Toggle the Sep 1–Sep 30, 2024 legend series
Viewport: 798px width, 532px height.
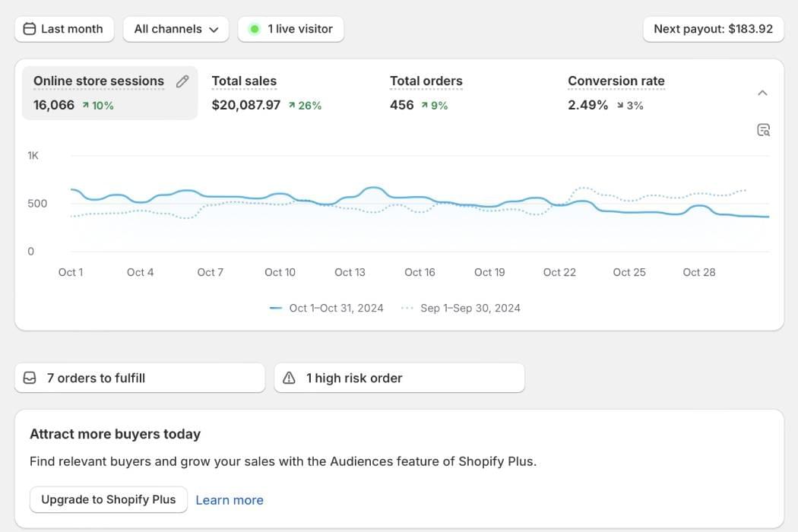click(461, 308)
